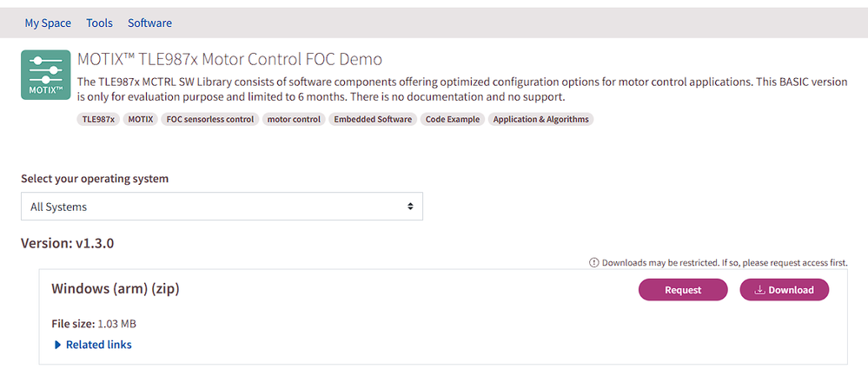Select the motor control tag
The height and width of the screenshot is (382, 868).
pyautogui.click(x=294, y=120)
